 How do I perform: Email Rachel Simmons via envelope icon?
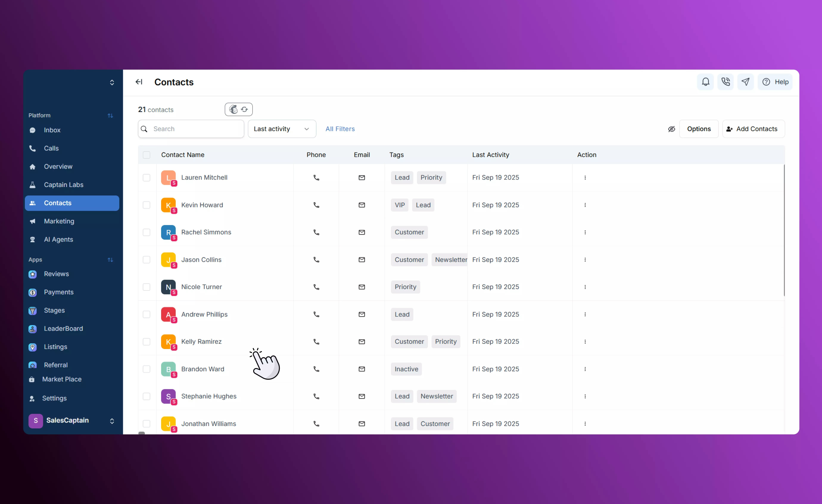coord(362,232)
